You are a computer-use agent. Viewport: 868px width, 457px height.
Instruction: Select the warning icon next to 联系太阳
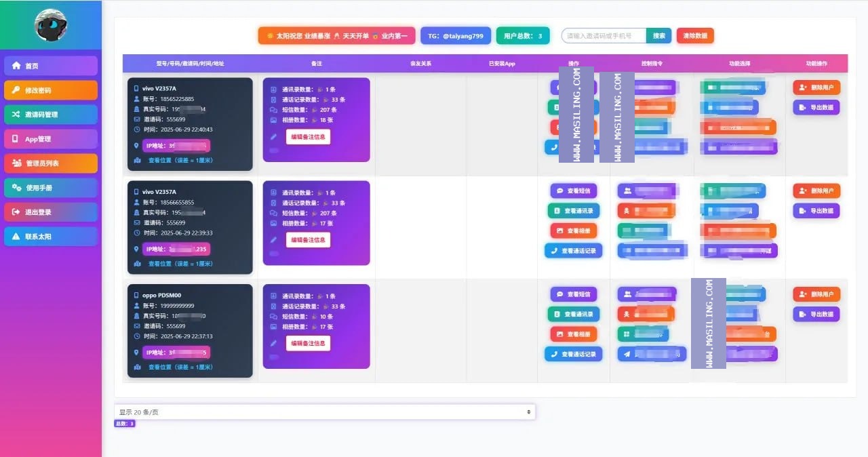click(16, 237)
